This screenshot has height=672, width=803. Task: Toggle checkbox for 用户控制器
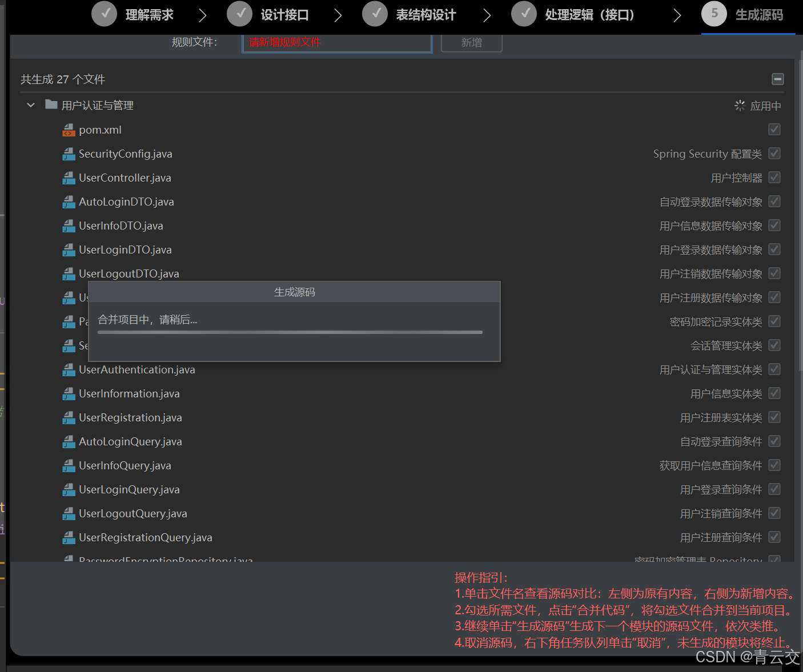pyautogui.click(x=774, y=178)
